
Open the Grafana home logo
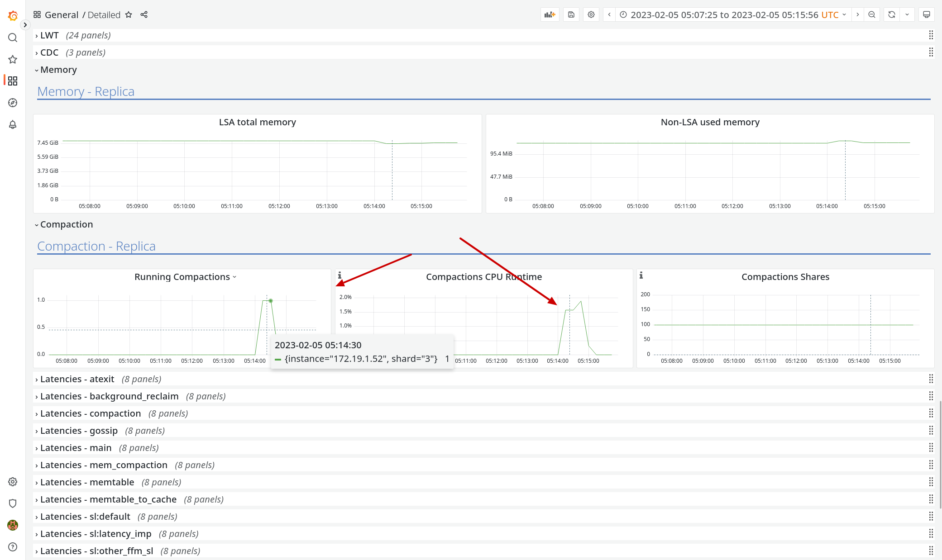13,16
